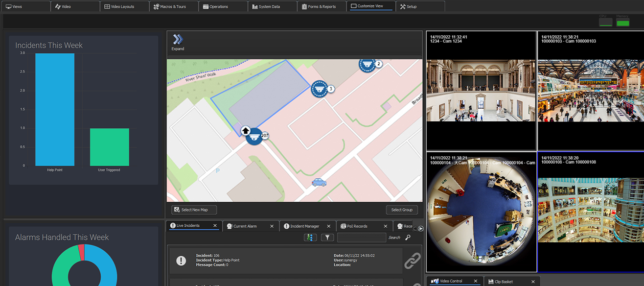The image size is (644, 286).
Task: Open the filter funnel button
Action: coord(327,238)
